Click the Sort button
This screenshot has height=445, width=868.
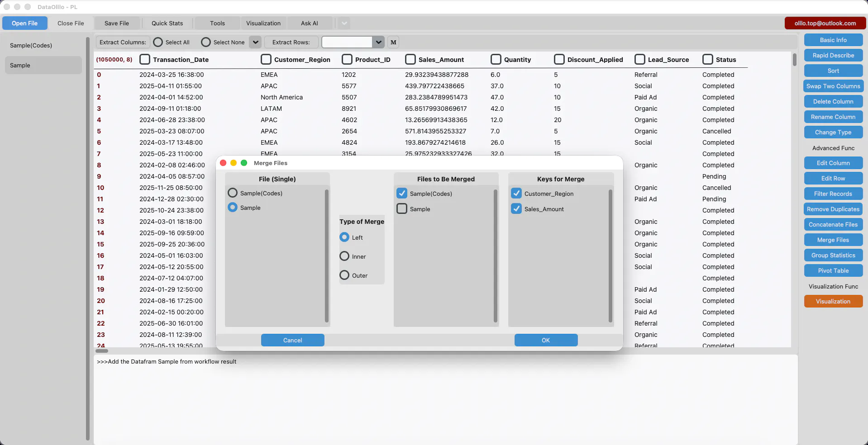pos(833,71)
